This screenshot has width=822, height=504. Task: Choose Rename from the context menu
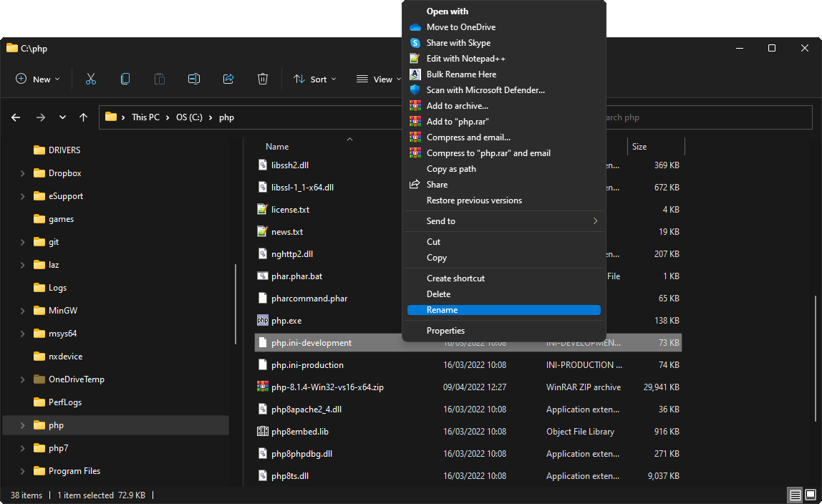click(504, 310)
